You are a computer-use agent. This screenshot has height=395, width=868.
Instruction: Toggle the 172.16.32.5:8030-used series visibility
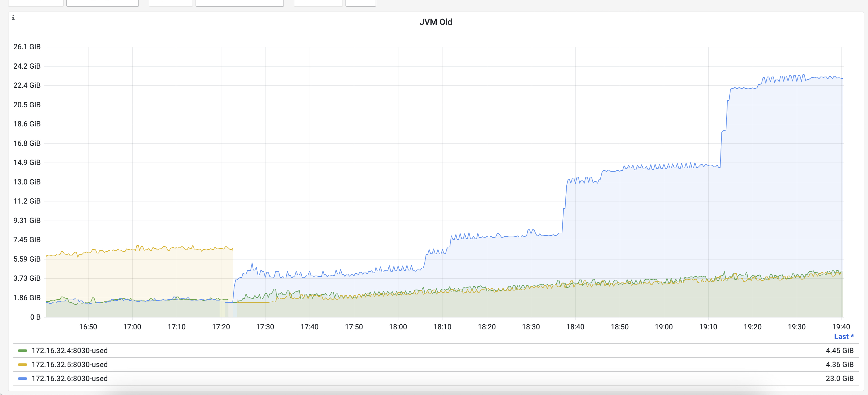[x=69, y=365]
